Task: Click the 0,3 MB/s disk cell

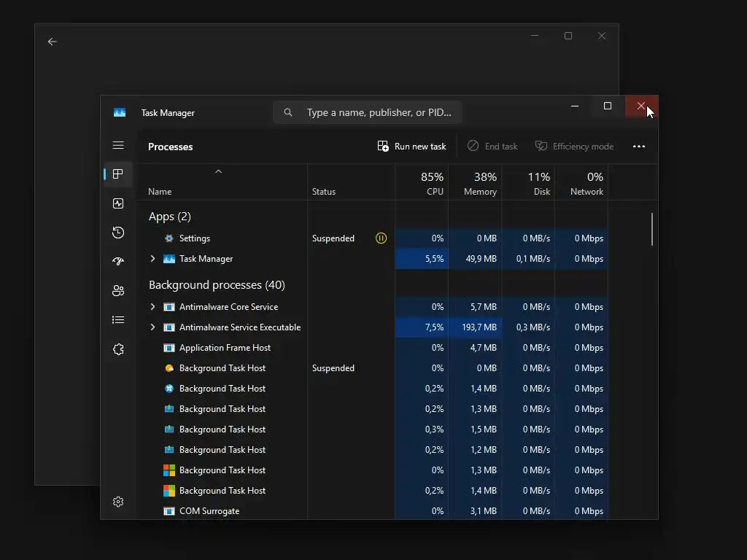Action: 528,327
